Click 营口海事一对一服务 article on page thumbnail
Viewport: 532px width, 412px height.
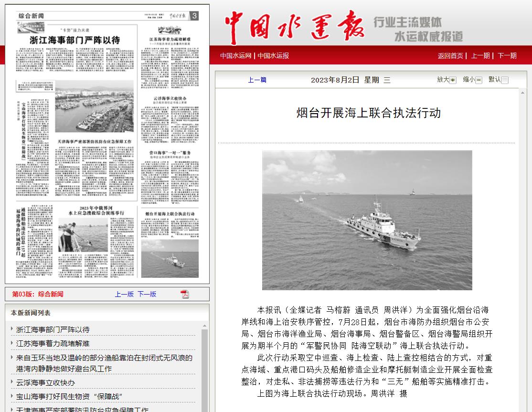point(170,177)
